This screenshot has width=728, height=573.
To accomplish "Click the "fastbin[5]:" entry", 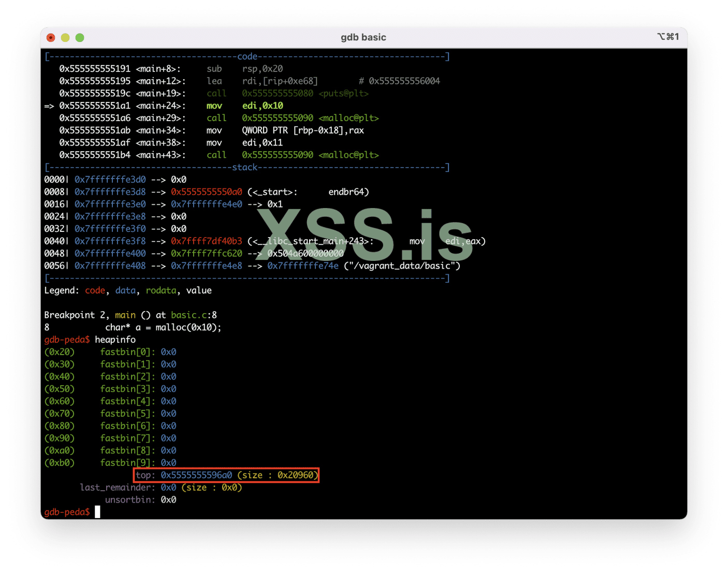I will (x=128, y=414).
